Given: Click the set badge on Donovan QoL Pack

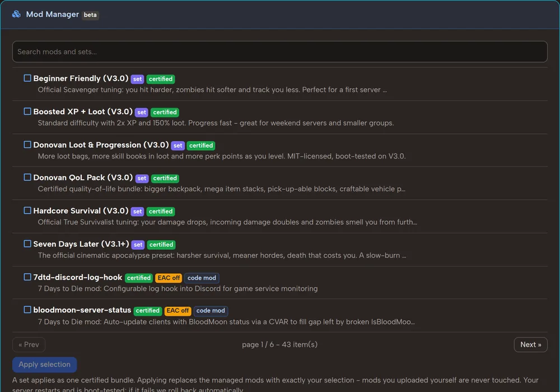Looking at the screenshot, I should 142,179.
